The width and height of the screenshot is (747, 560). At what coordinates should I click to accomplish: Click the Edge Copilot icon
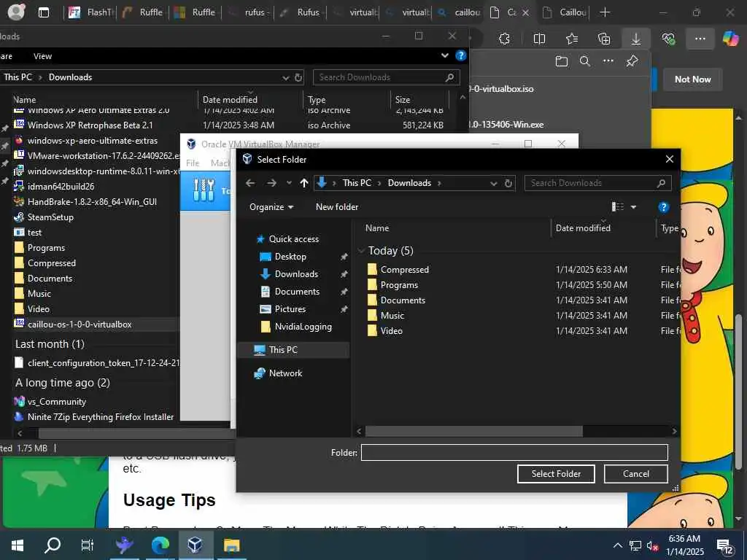(x=729, y=39)
